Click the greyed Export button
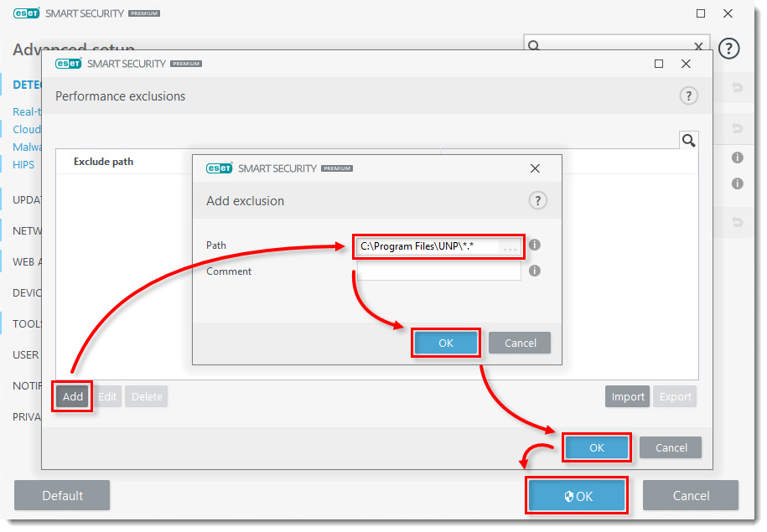Image resolution: width=767 pixels, height=532 pixels. (675, 396)
